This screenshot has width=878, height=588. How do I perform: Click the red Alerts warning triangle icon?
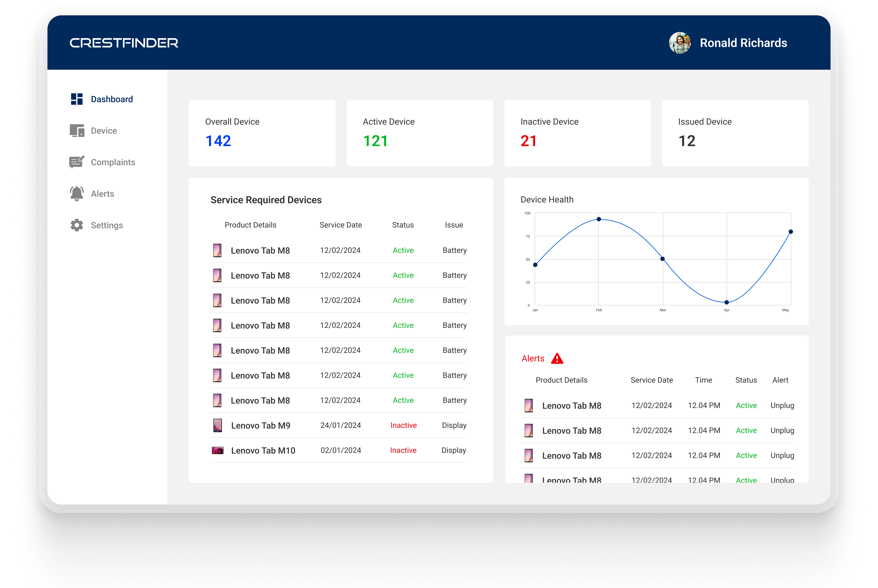[557, 359]
